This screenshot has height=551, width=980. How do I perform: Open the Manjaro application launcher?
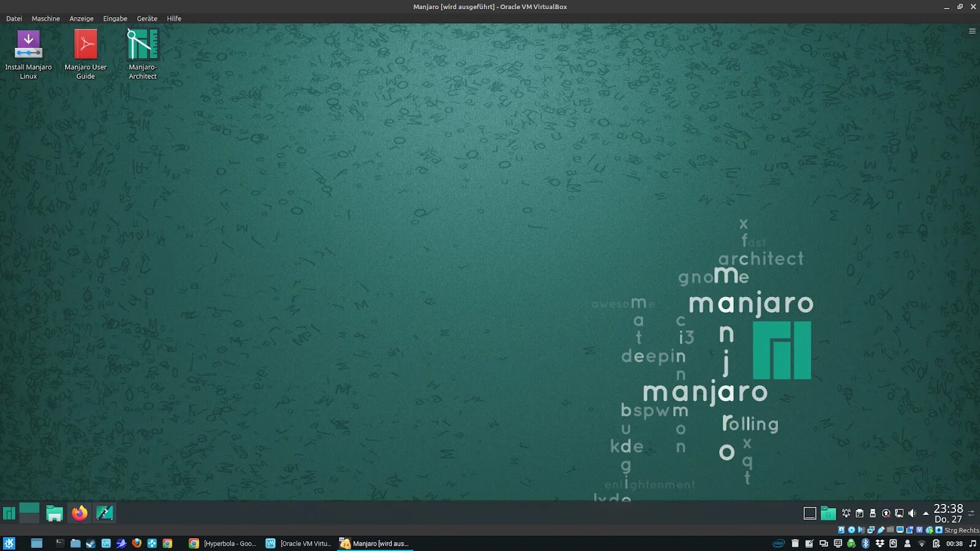(x=9, y=513)
